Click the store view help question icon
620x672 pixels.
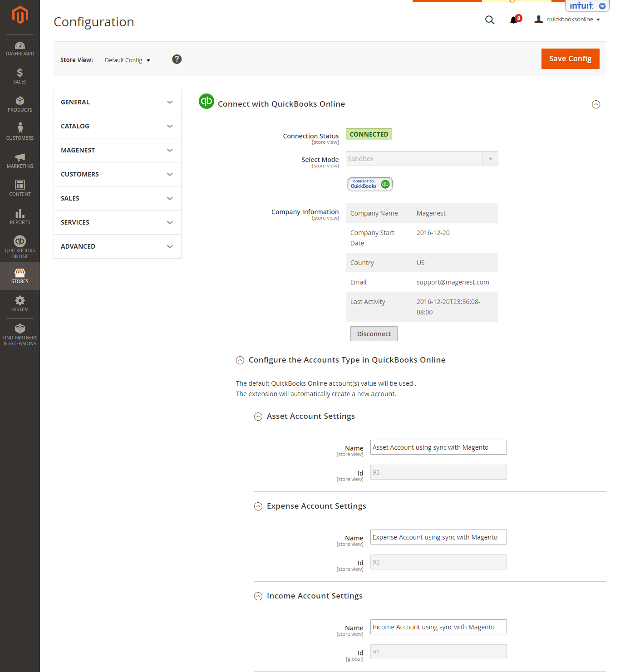click(x=177, y=59)
